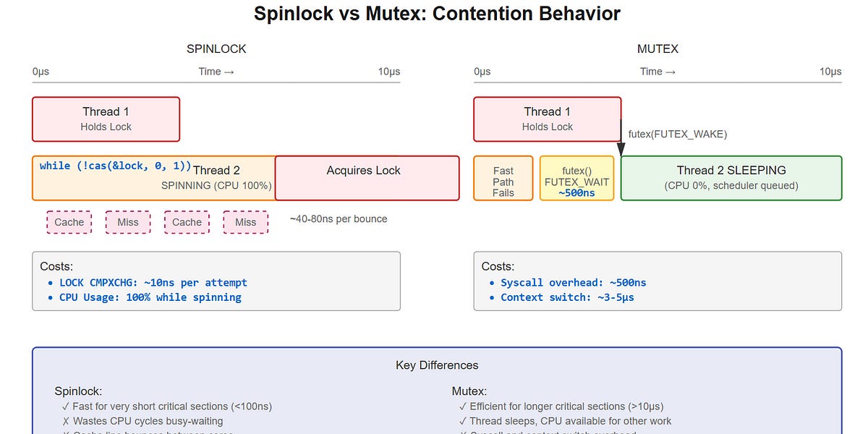Click the Acquires Lock box
This screenshot has width=868, height=434.
tap(367, 178)
